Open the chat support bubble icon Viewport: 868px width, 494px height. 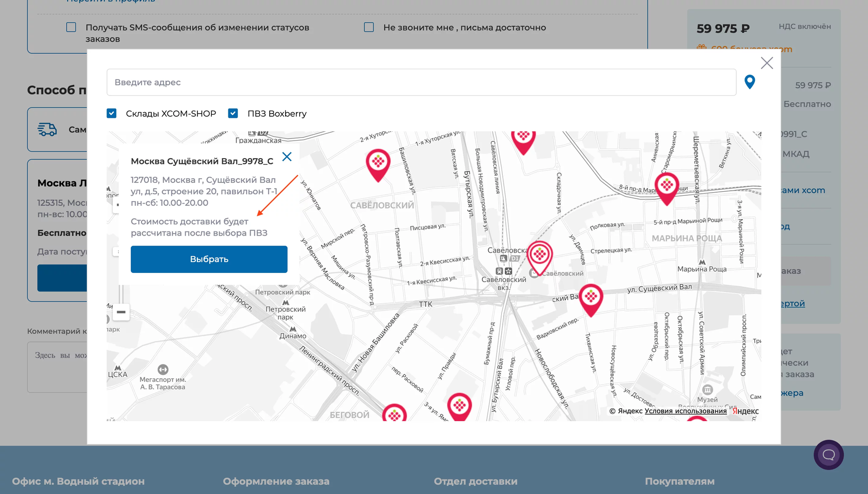tap(829, 455)
